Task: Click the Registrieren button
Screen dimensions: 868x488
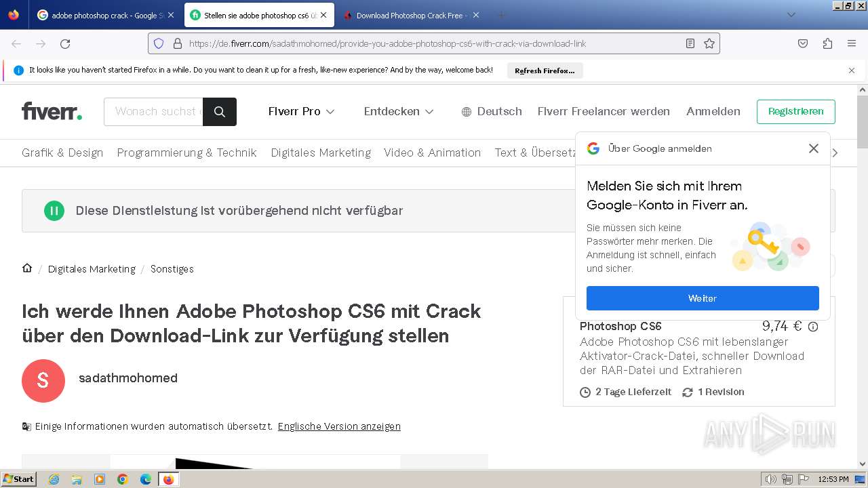Action: [x=796, y=111]
